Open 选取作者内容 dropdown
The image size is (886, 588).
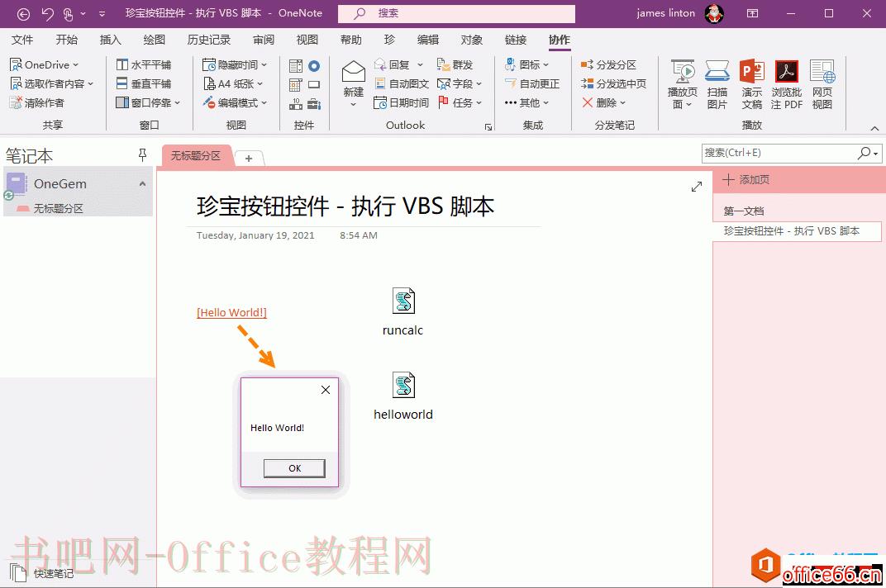pos(51,83)
